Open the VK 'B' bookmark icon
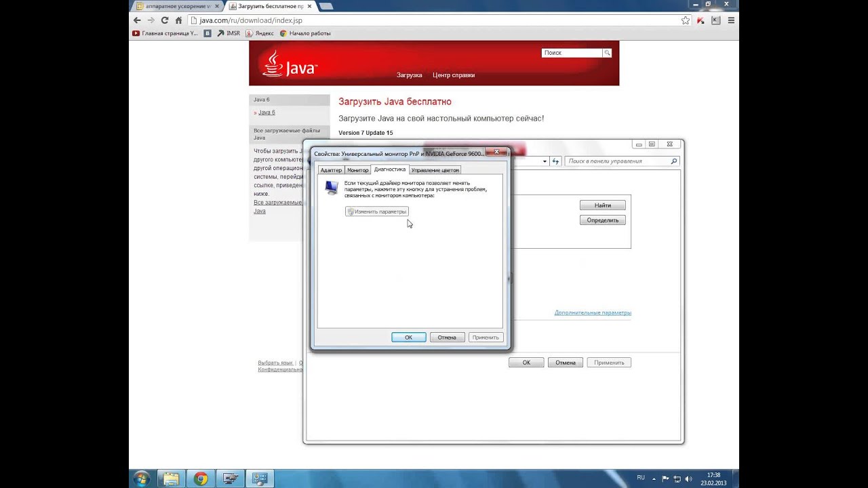Screen dimensions: 868x488 click(x=208, y=33)
